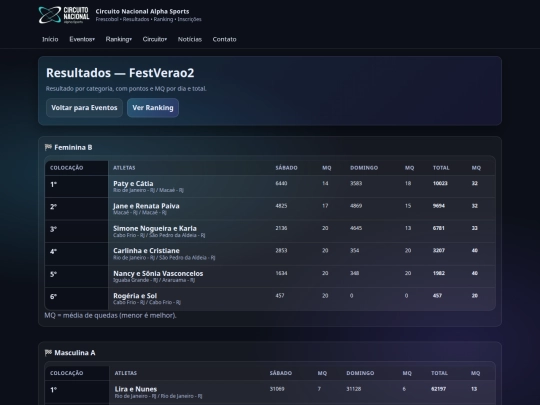Click the Total header in Feminina B
This screenshot has height=405, width=540.
441,168
